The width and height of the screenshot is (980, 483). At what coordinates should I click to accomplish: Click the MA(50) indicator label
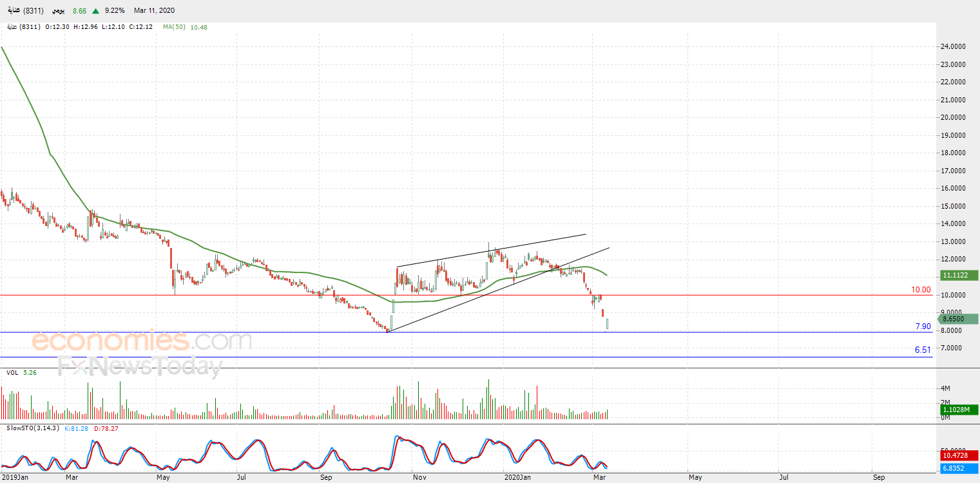pyautogui.click(x=174, y=27)
